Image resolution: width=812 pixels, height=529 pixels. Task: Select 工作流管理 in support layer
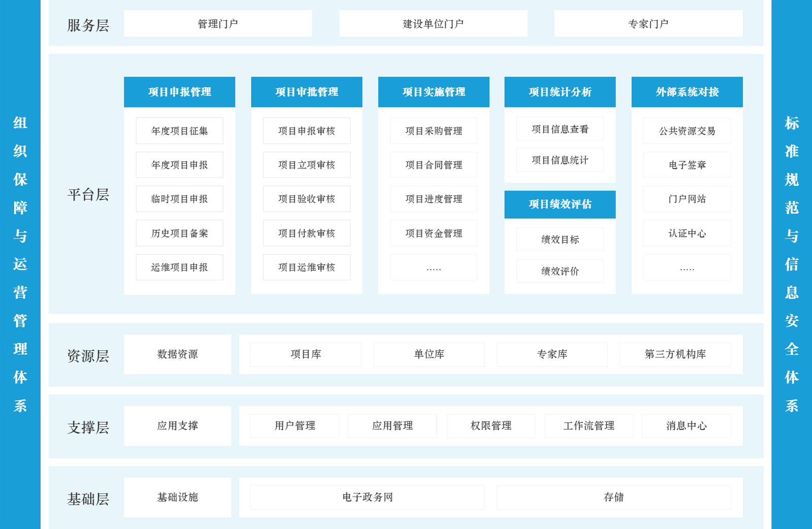tap(588, 426)
